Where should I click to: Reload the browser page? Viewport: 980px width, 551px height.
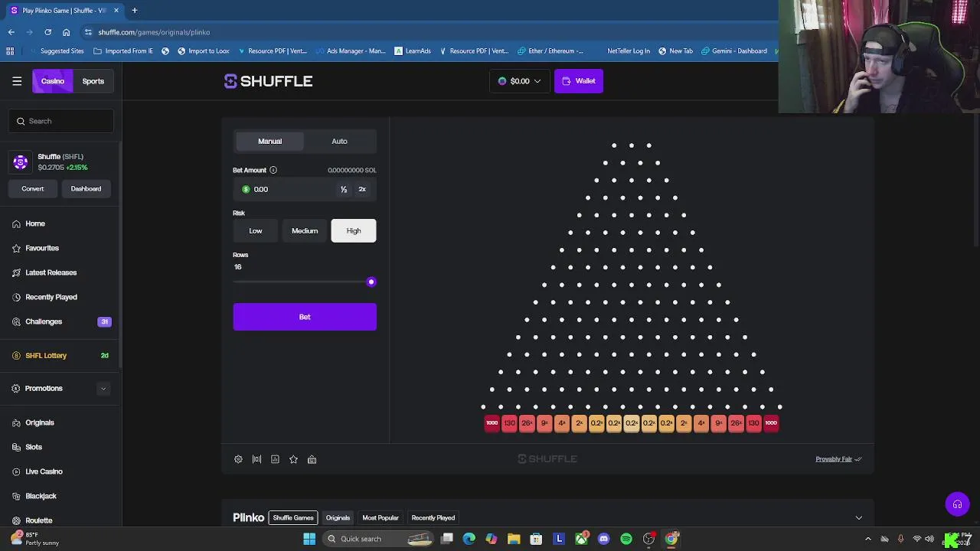coord(47,32)
